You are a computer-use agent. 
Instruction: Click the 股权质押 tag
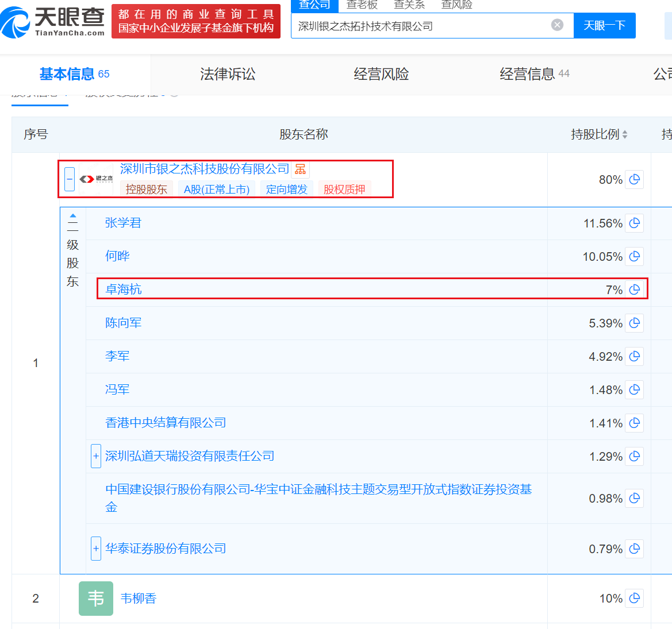344,189
